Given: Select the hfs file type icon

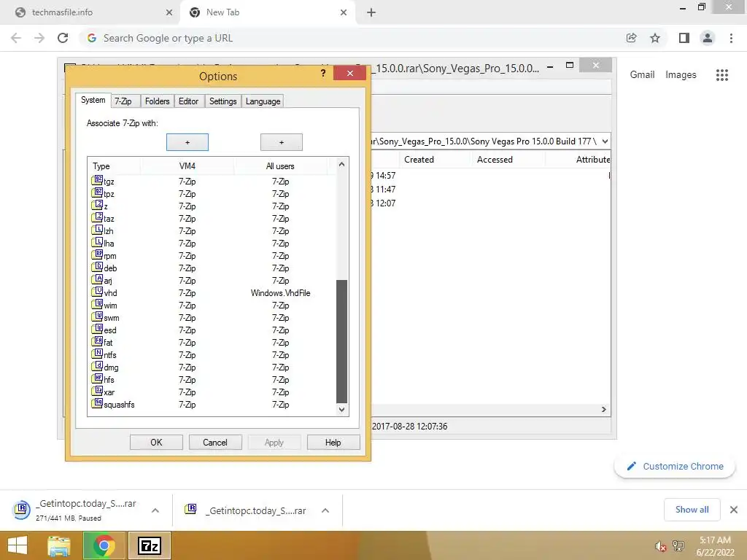Looking at the screenshot, I should click(x=97, y=378).
